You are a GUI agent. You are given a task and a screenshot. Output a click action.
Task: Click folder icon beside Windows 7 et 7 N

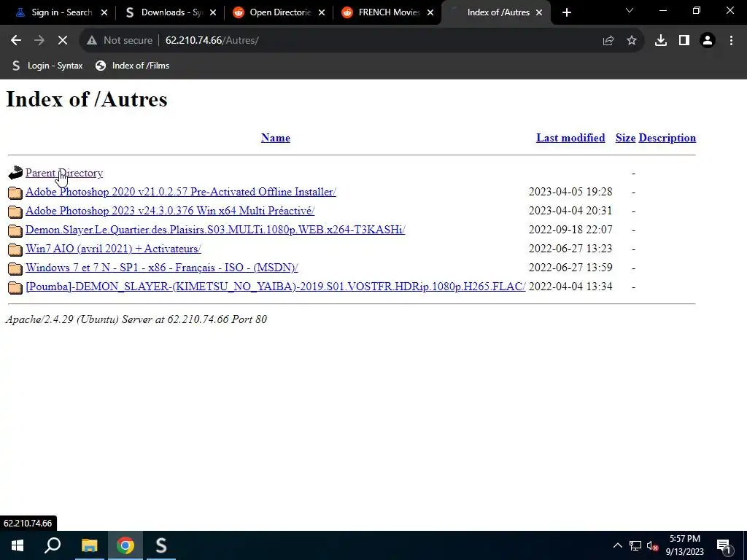tap(15, 268)
